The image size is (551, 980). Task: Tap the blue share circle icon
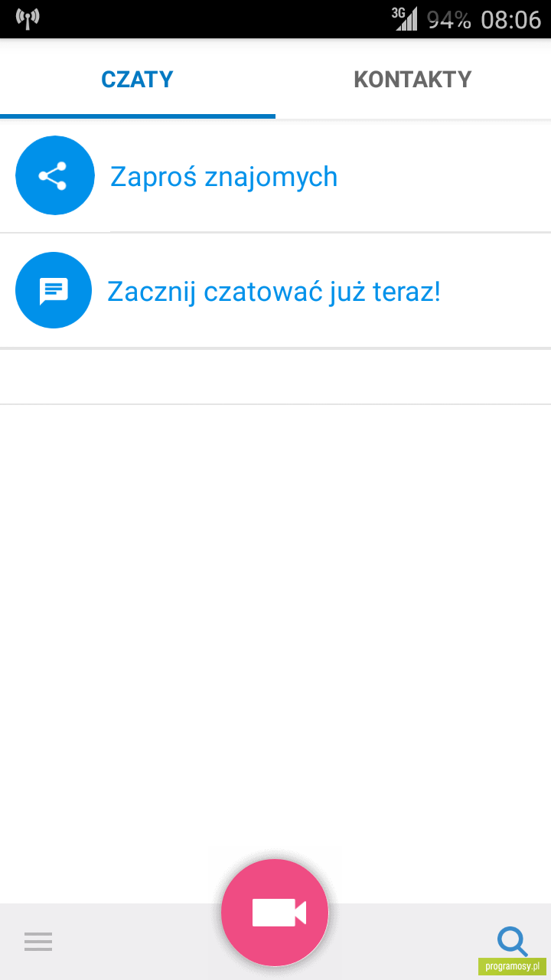[55, 175]
